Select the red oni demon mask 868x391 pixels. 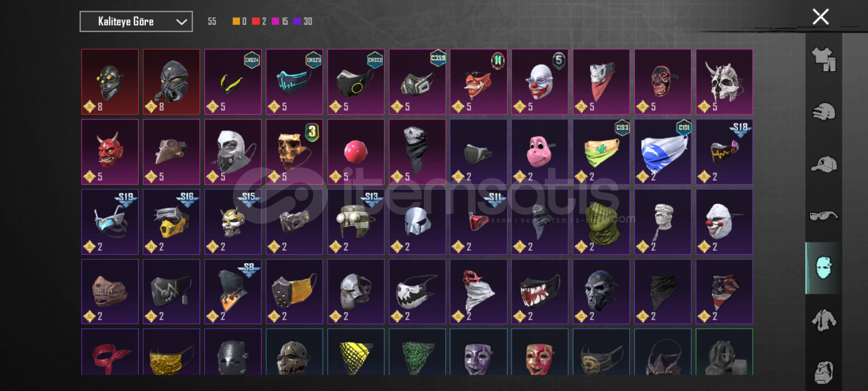(110, 152)
